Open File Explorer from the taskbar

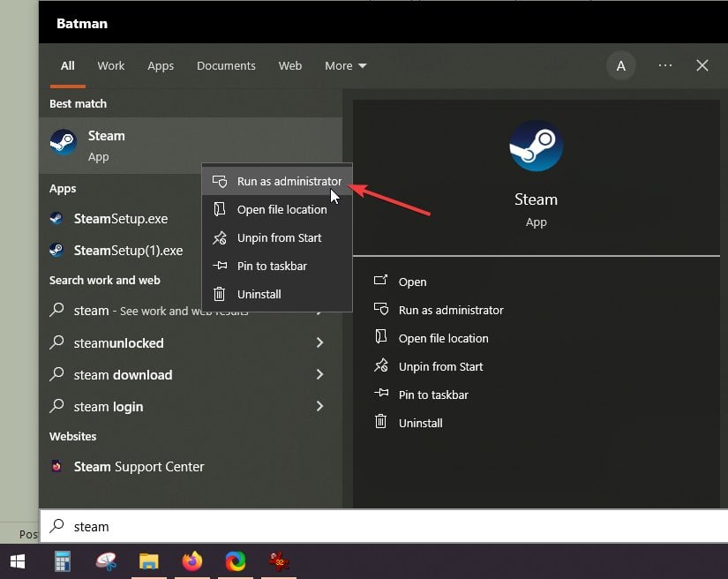point(149,561)
